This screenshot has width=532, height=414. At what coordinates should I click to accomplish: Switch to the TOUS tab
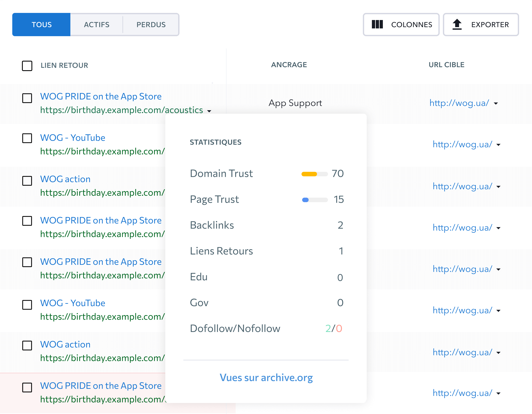(41, 25)
